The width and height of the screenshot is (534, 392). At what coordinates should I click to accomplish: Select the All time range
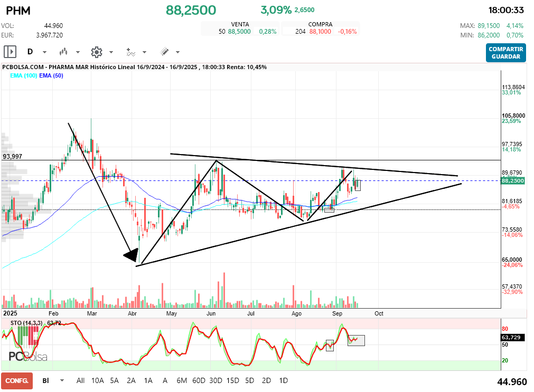tap(80, 380)
